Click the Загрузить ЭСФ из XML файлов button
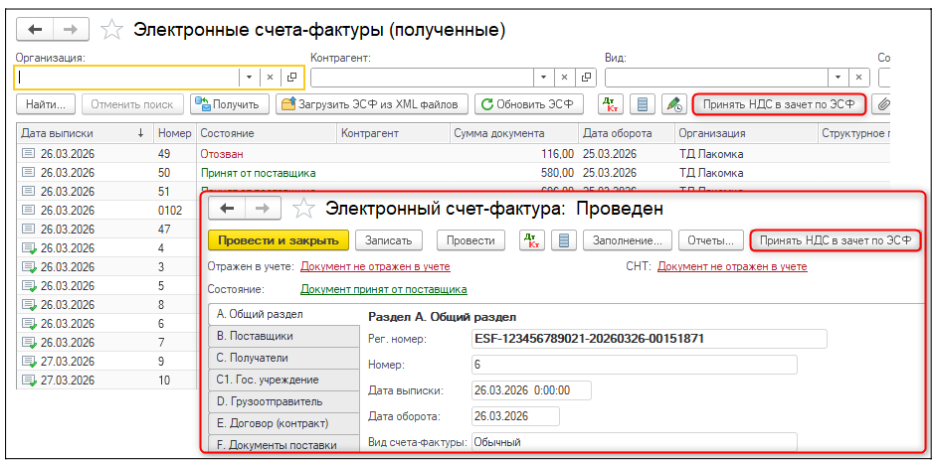Viewport: 941px width, 467px height. pos(371,104)
